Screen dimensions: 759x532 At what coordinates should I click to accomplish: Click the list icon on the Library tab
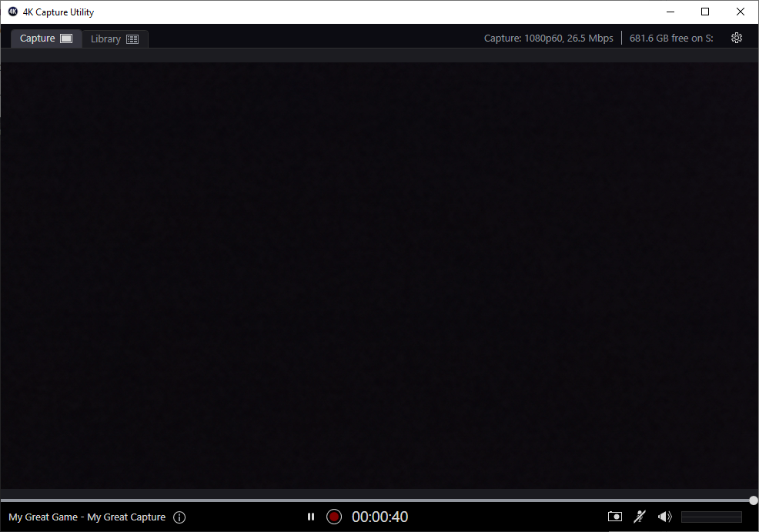click(x=132, y=38)
